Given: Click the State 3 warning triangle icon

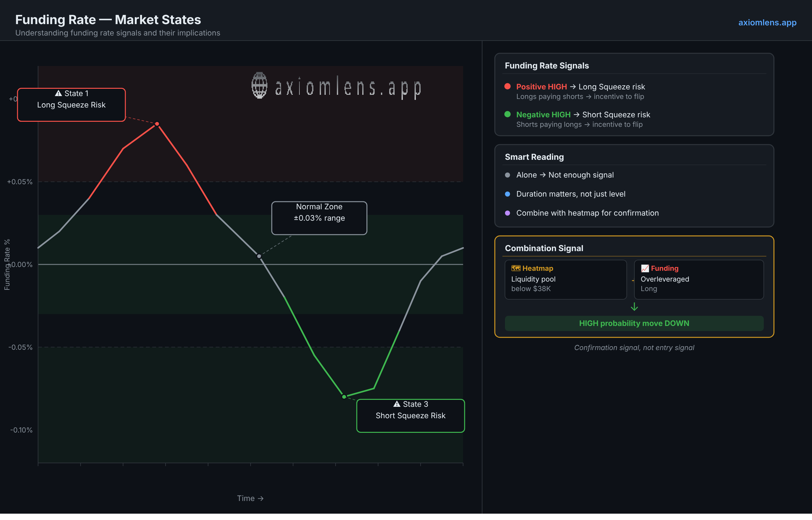Looking at the screenshot, I should tap(397, 404).
